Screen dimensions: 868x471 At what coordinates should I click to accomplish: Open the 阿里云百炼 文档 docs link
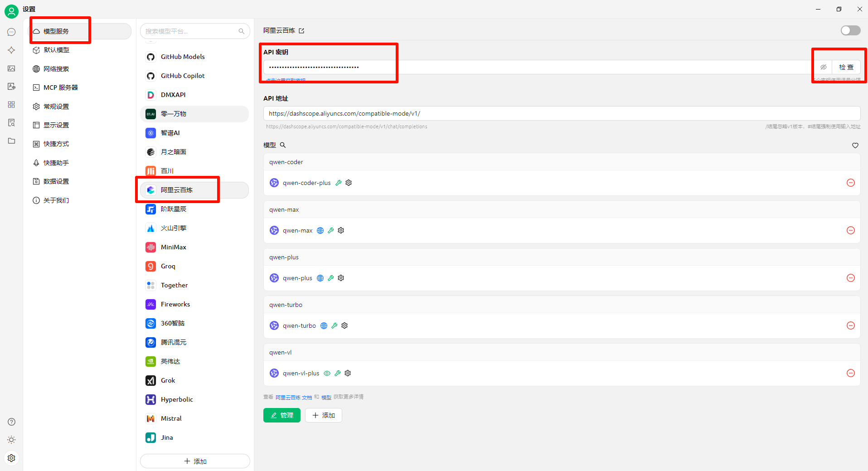[x=294, y=398]
